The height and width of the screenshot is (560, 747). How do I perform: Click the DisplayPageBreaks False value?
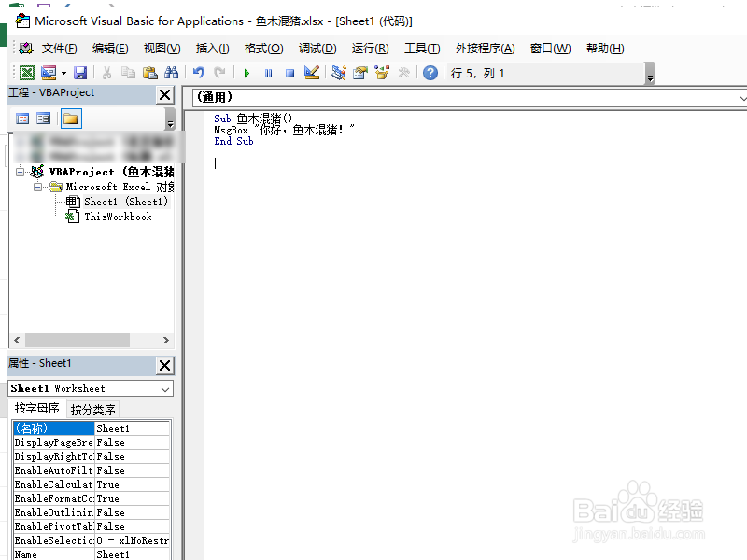(132, 442)
